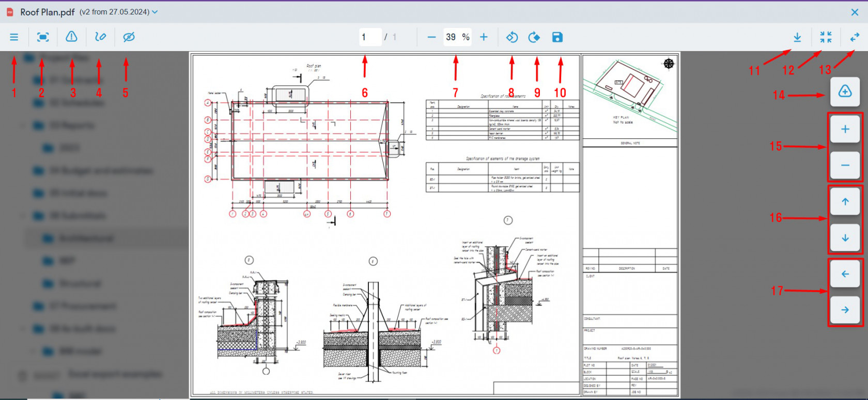The height and width of the screenshot is (400, 868).
Task: Click the drainage system specification table title
Action: click(x=503, y=158)
